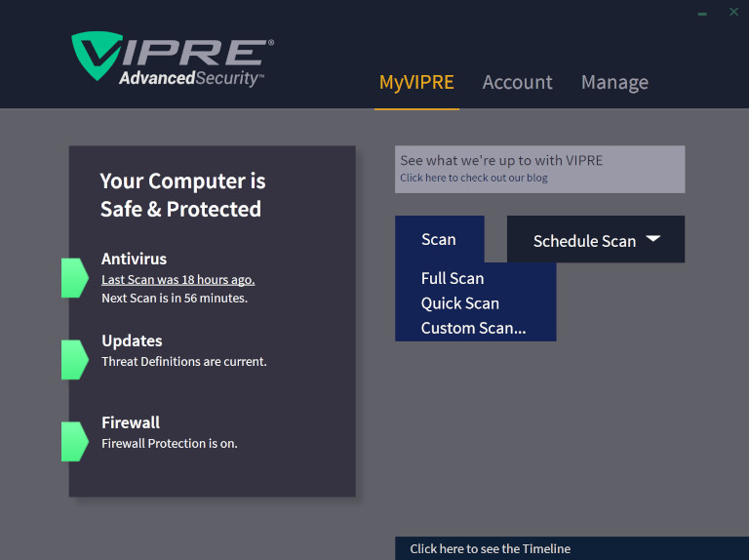Click 'Click here to check out our blog'
Image resolution: width=749 pixels, height=560 pixels.
pyautogui.click(x=474, y=178)
